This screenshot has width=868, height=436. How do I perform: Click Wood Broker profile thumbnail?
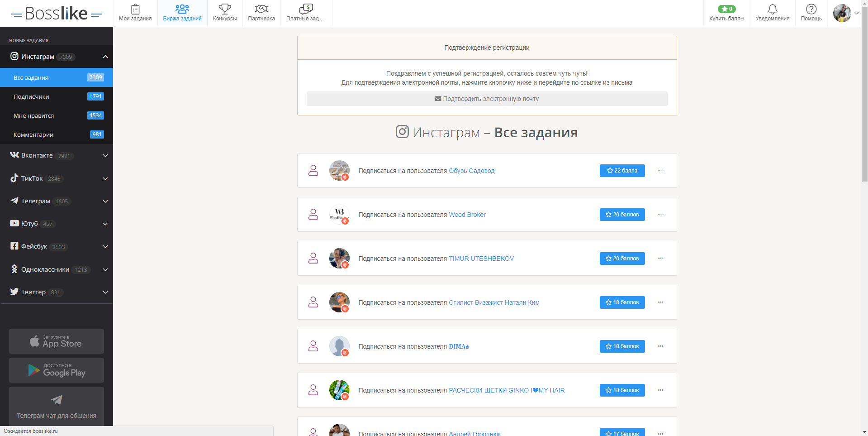click(339, 215)
